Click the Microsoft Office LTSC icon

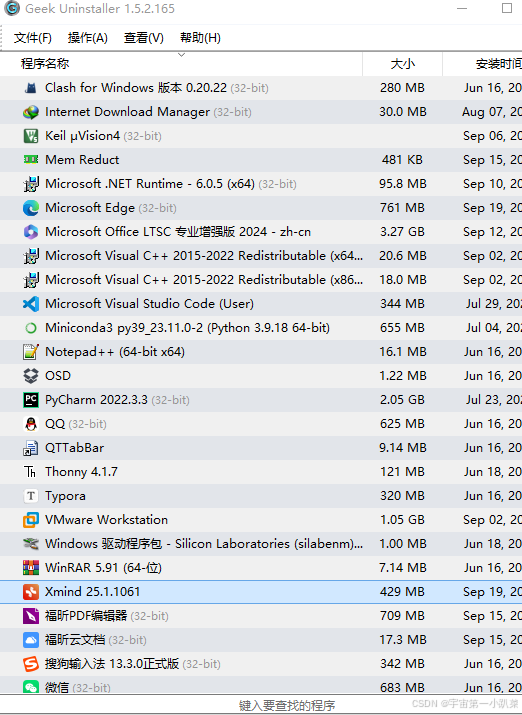(x=31, y=232)
